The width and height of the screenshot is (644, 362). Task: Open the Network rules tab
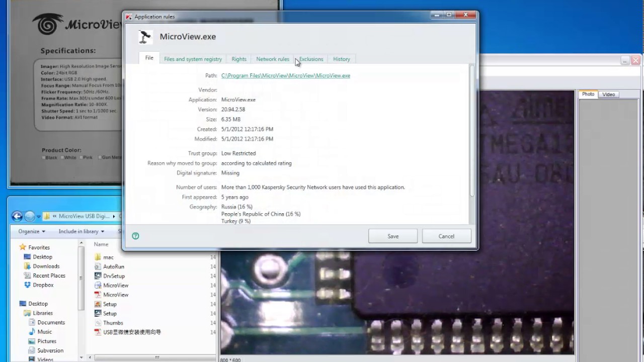273,59
